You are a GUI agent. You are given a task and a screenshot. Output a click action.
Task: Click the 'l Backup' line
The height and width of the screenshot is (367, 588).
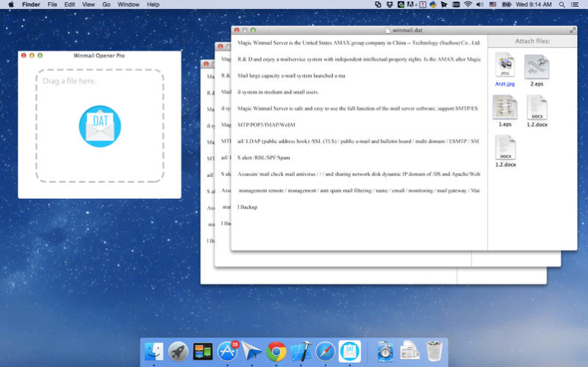pyautogui.click(x=247, y=207)
